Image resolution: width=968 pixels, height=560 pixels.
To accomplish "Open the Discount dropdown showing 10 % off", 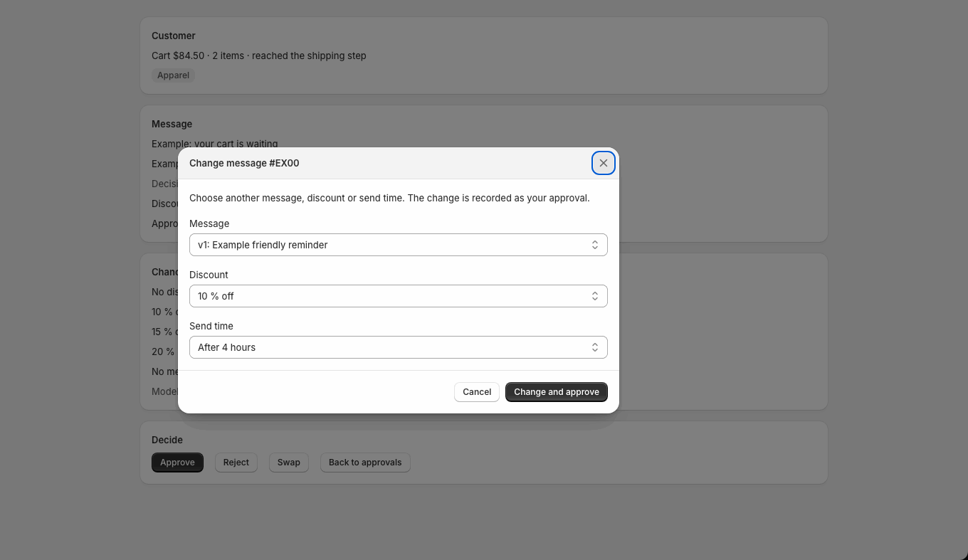I will click(x=398, y=296).
